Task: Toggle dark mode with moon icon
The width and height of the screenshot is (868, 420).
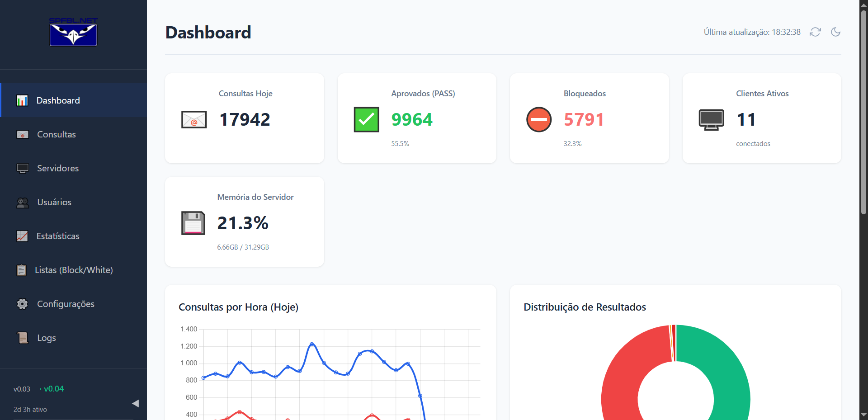Action: click(x=836, y=32)
